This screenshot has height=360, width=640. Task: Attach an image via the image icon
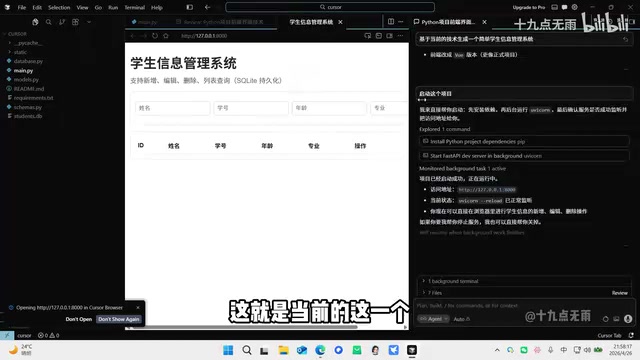pyautogui.click(x=616, y=319)
